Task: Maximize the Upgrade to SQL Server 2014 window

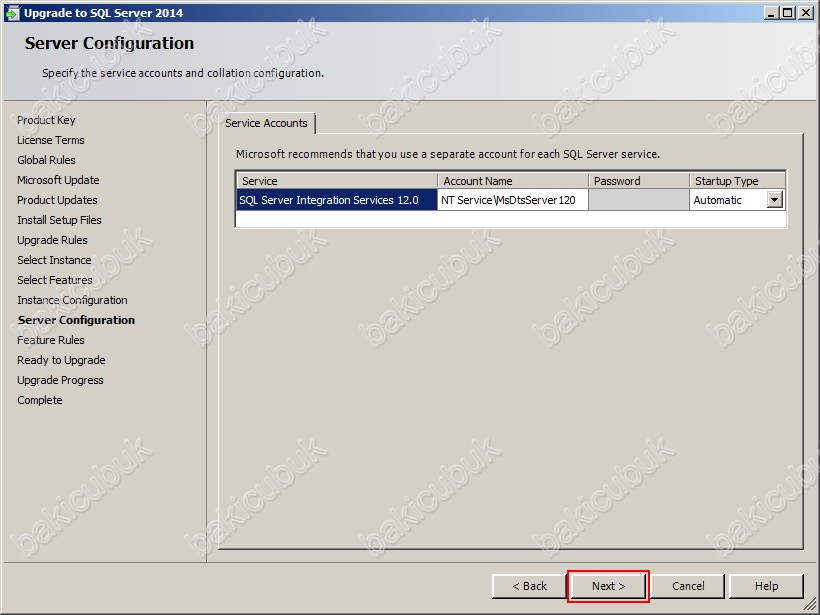Action: pos(788,13)
